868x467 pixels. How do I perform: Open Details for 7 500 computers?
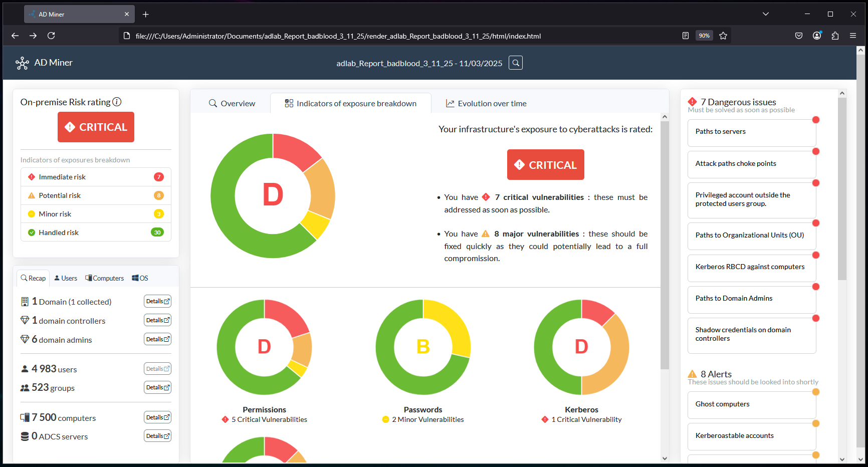tap(157, 417)
